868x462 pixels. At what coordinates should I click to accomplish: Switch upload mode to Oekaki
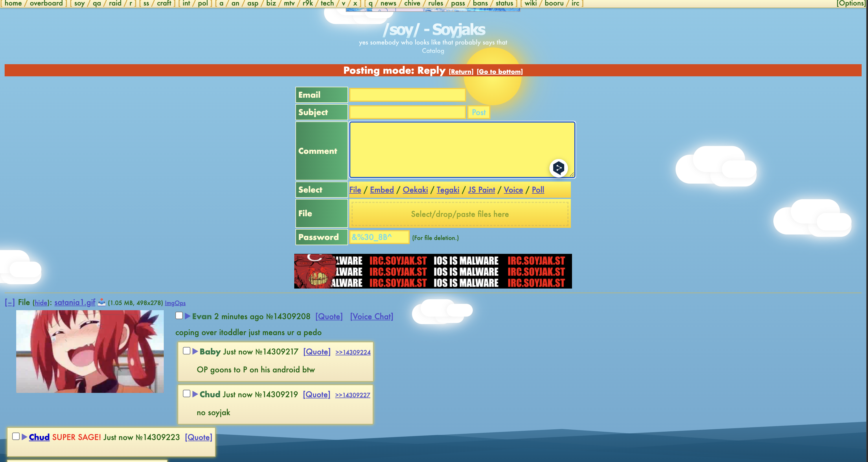pyautogui.click(x=415, y=190)
